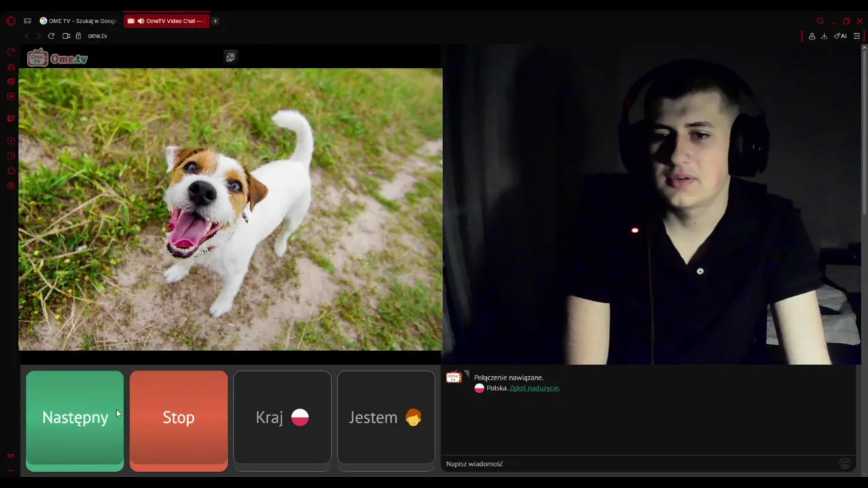Click Następny to skip to next person

point(75,420)
